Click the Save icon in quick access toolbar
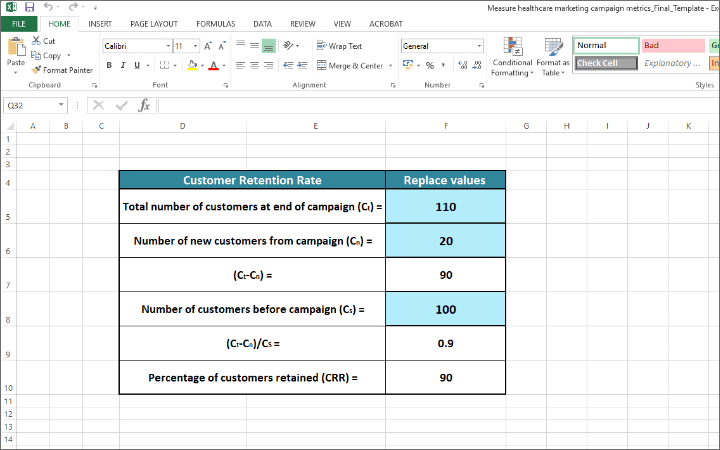Image resolution: width=720 pixels, height=450 pixels. click(29, 7)
